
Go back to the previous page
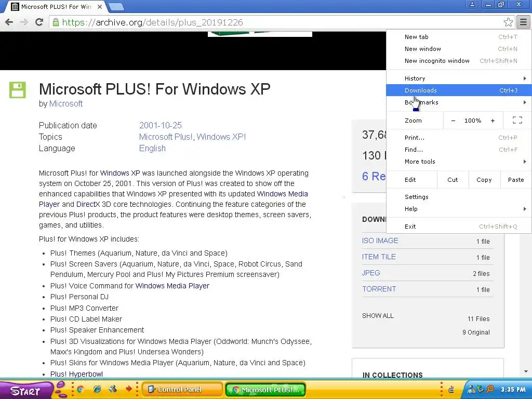click(x=9, y=22)
